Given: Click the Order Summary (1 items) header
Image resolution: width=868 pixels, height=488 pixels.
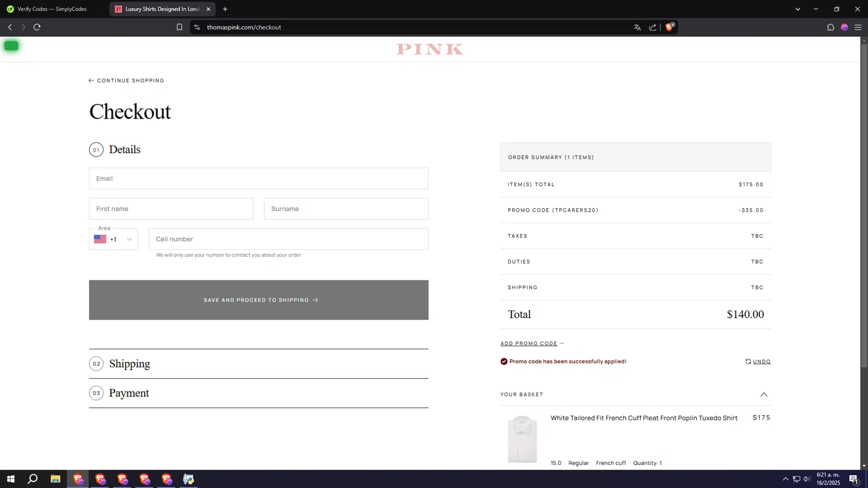Looking at the screenshot, I should [635, 157].
